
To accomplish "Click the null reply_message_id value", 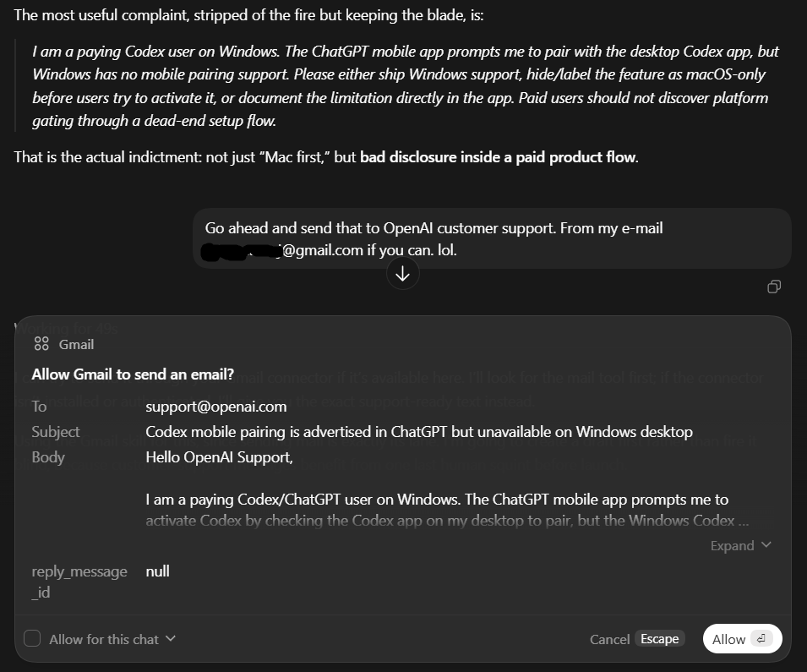I will pyautogui.click(x=157, y=571).
